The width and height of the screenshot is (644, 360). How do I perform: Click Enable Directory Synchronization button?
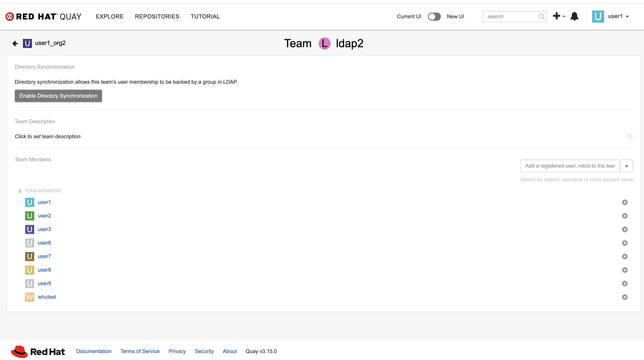tap(58, 96)
